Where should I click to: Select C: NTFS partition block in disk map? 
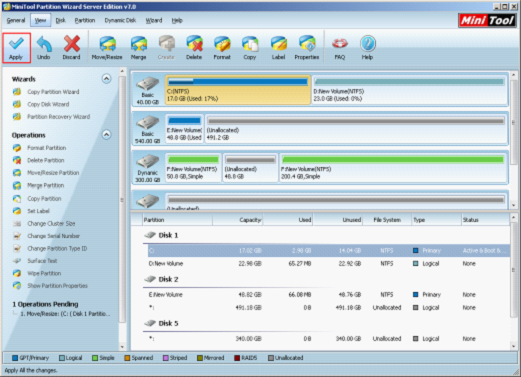(x=238, y=90)
